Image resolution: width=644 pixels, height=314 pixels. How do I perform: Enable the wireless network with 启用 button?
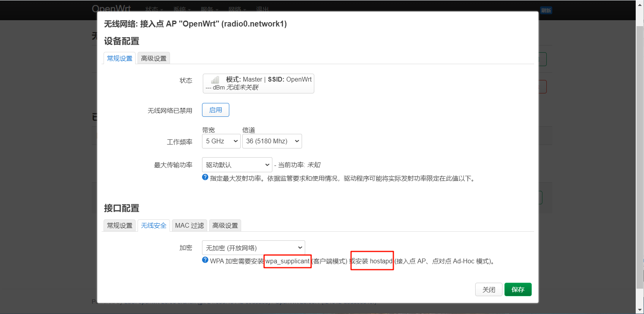[215, 110]
